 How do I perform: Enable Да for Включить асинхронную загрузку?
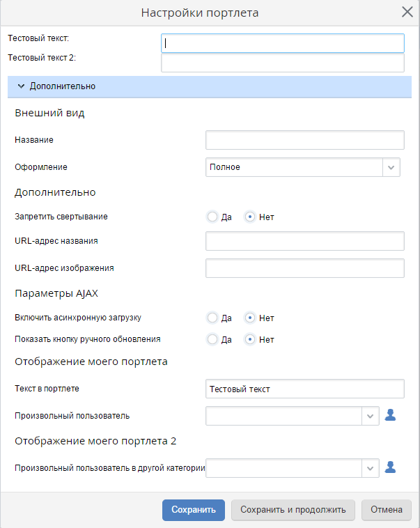pyautogui.click(x=212, y=318)
